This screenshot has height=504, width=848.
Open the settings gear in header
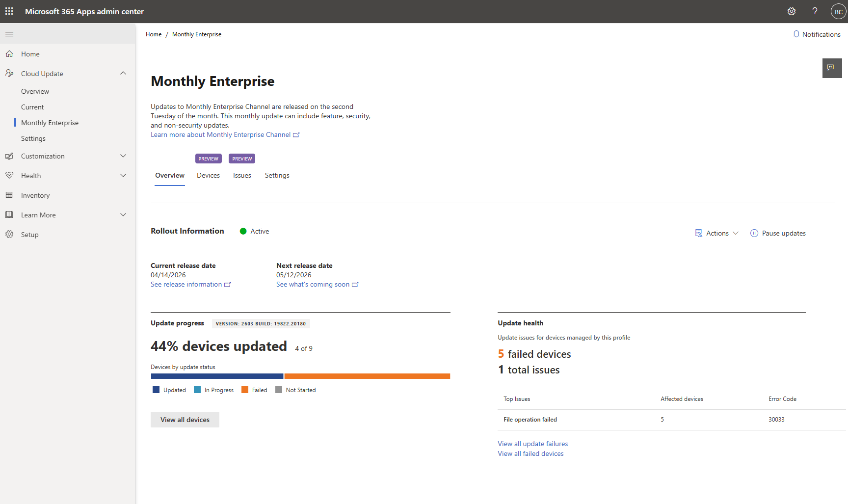pos(791,11)
